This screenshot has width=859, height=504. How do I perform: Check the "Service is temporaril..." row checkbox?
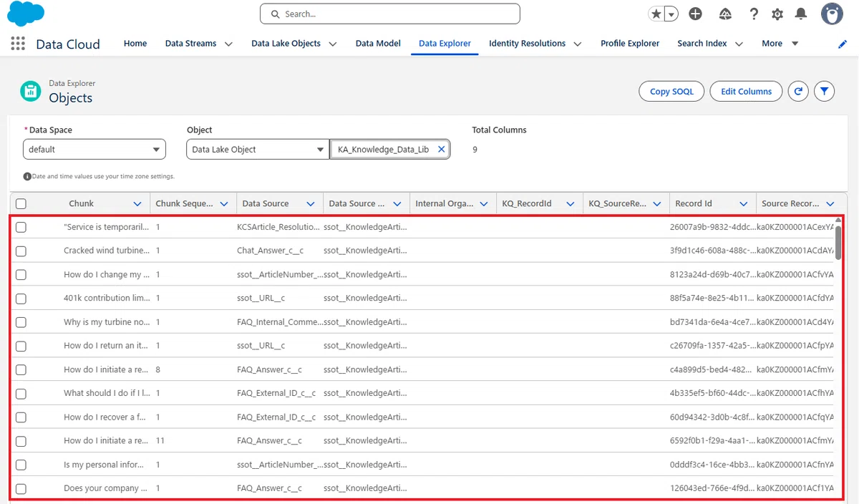[21, 227]
